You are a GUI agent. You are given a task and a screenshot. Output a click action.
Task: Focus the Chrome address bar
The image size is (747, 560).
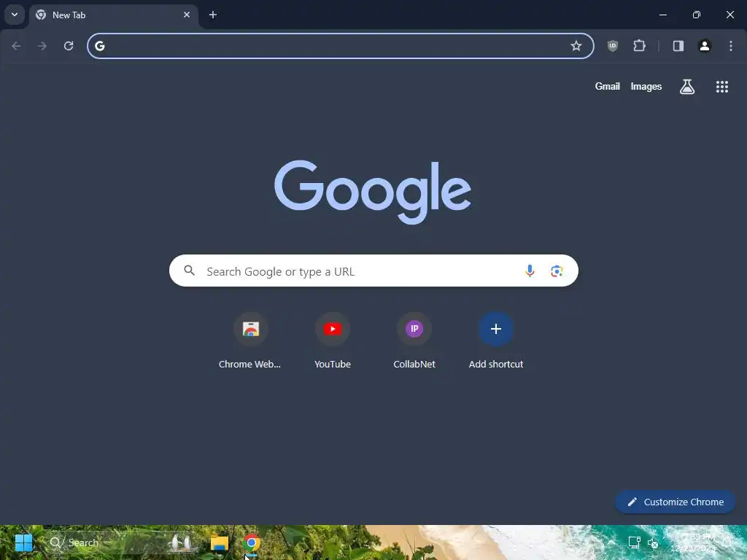[x=340, y=46]
